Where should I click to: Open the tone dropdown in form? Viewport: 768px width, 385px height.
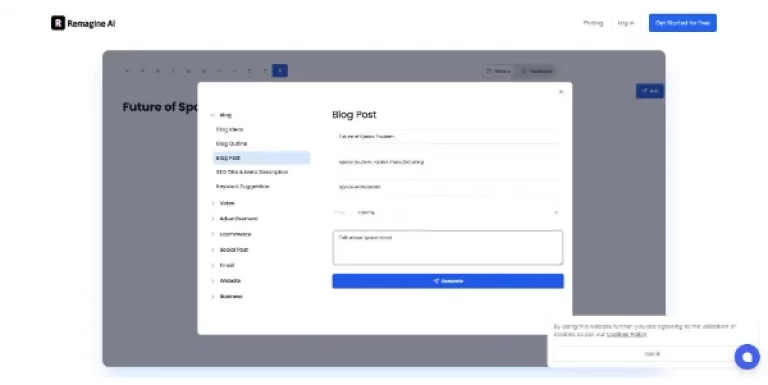448,213
